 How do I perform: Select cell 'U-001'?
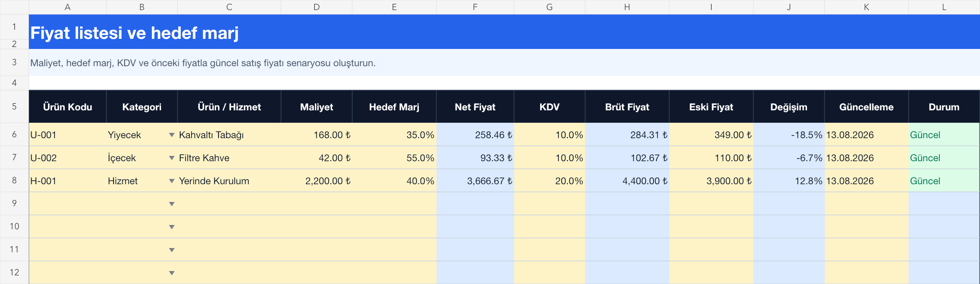point(68,135)
